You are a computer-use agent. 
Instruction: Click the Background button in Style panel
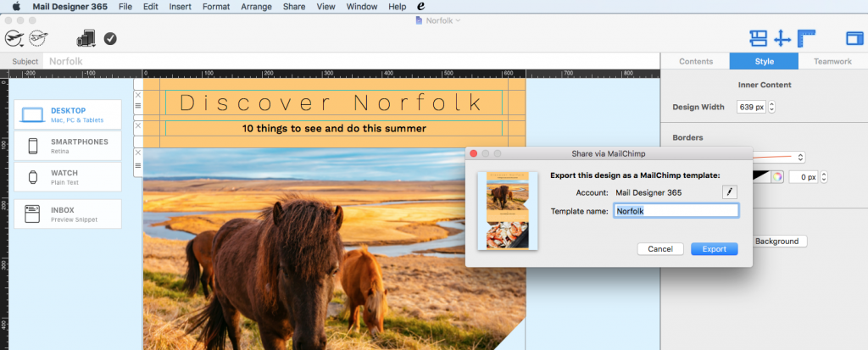776,242
